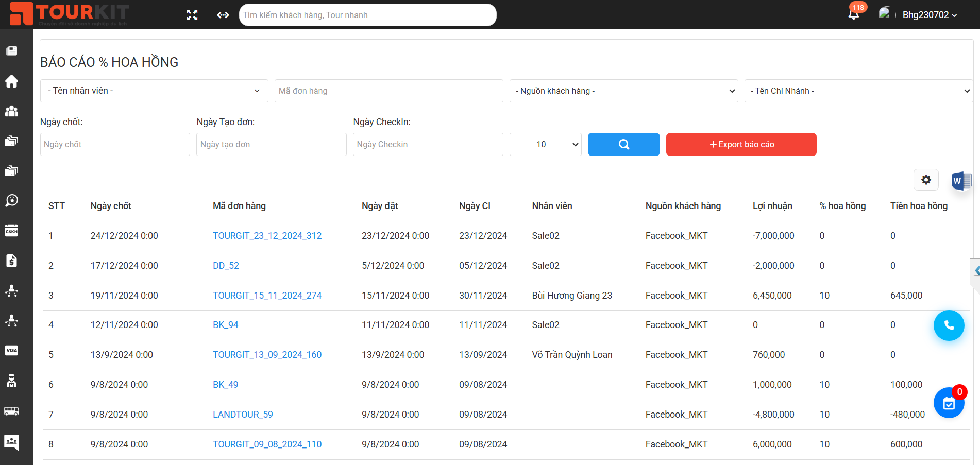
Task: Open order TOURGIT_09_08_2024_110 link
Action: tap(267, 444)
